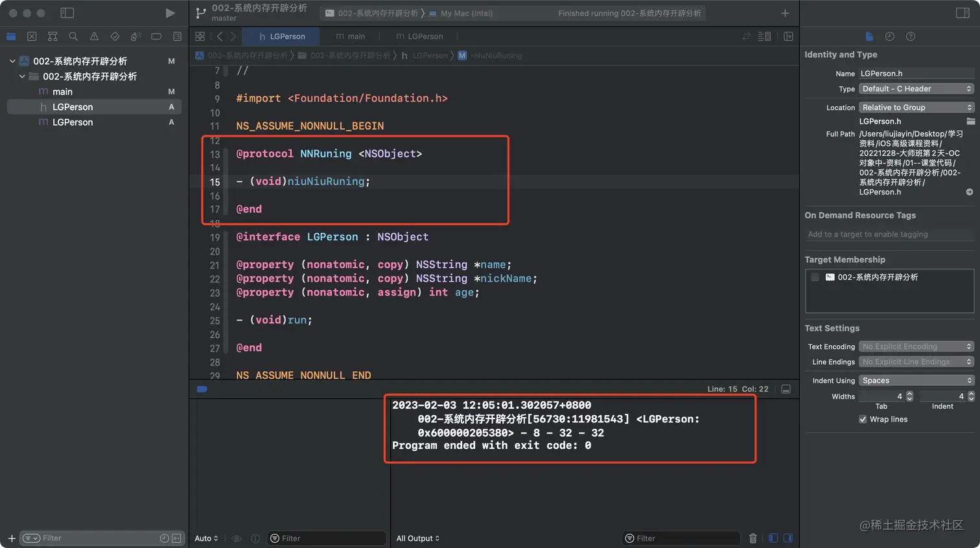Screen dimensions: 980x548
Task: Open the Auto variables scope dropdown
Action: pos(206,538)
